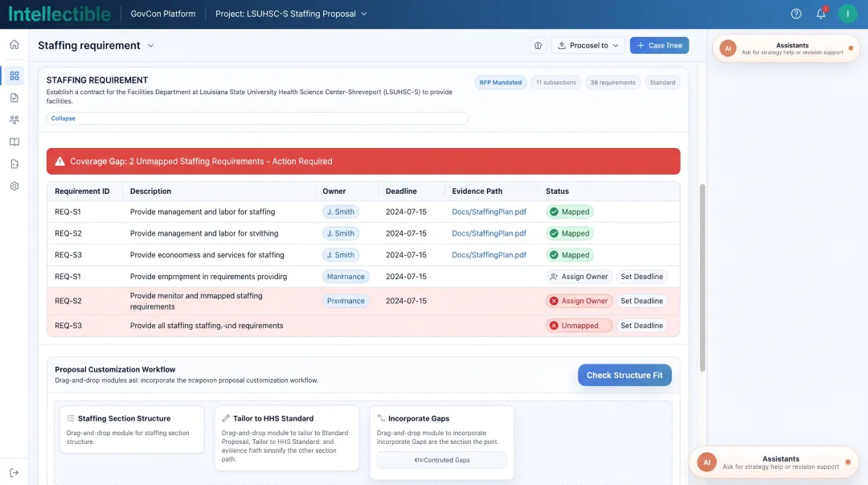
Task: Click the Manmance owner chip
Action: pyautogui.click(x=346, y=277)
